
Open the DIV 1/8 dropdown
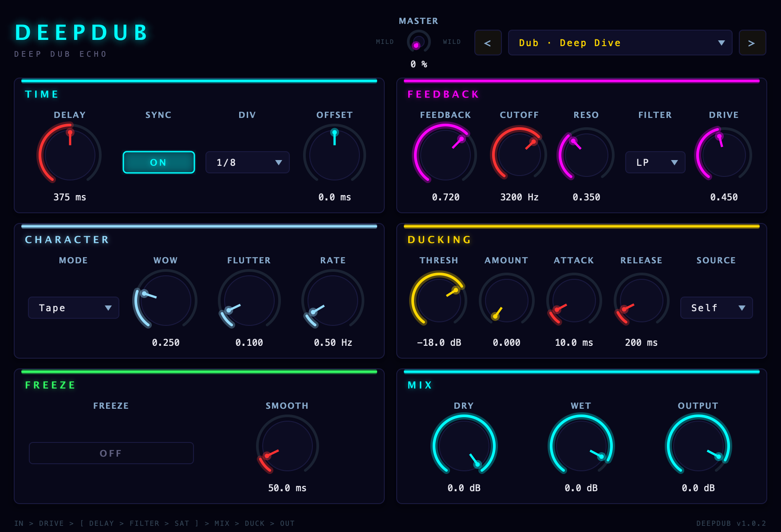(247, 162)
